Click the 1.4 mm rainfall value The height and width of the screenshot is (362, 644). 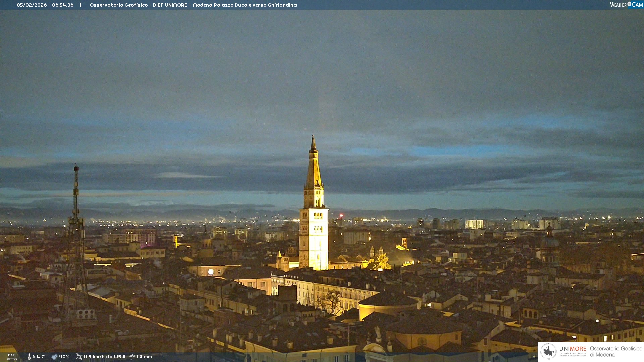coord(144,357)
